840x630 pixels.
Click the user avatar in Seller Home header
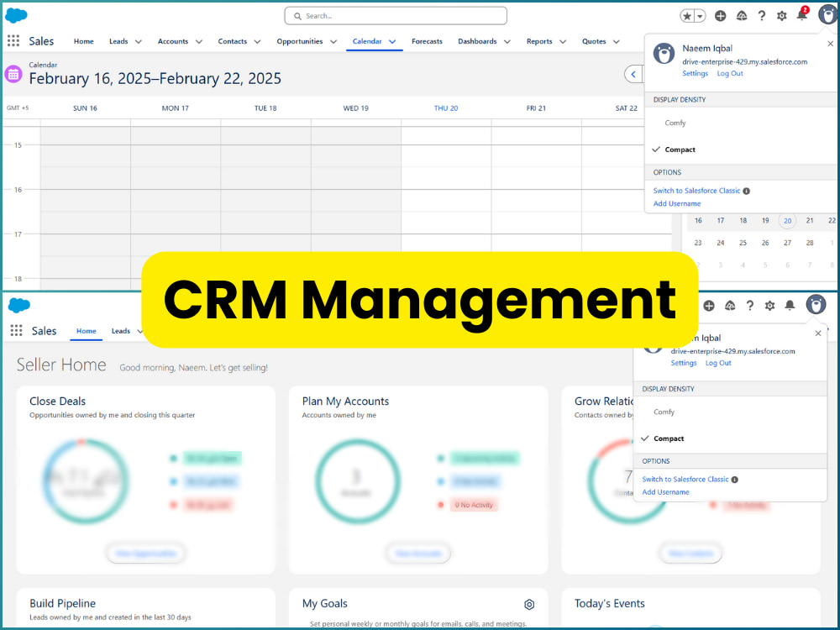(x=816, y=304)
